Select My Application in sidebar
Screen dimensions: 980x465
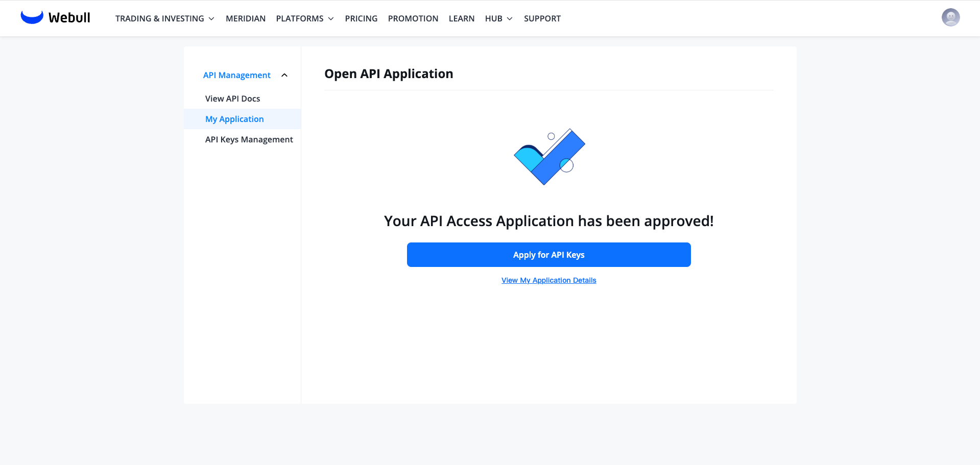point(242,119)
